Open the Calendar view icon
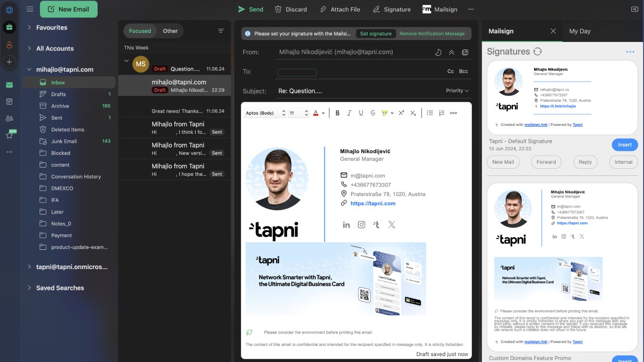This screenshot has width=644, height=362. [9, 101]
